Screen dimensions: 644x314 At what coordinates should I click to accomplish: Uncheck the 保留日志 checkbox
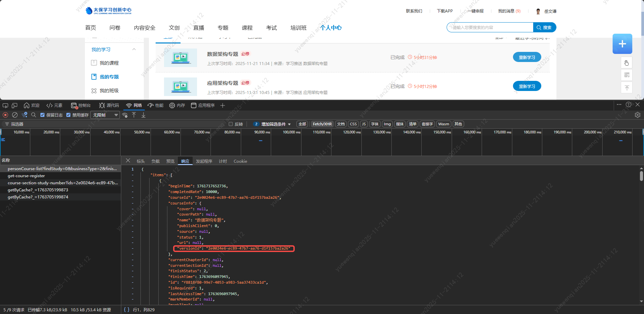click(42, 115)
